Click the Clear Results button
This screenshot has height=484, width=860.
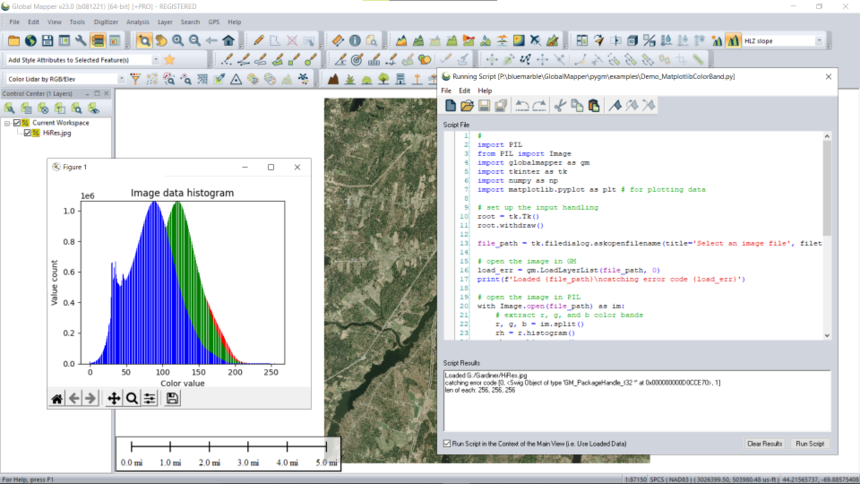764,443
